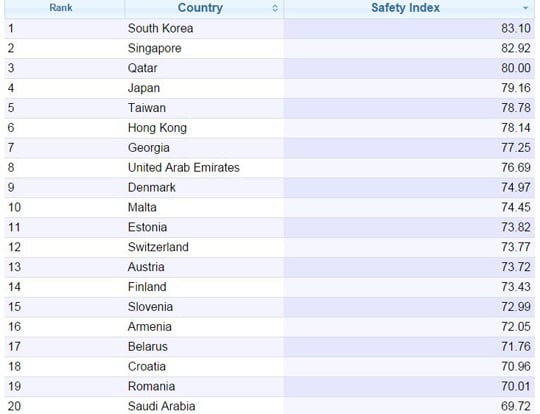Select the Safety Index header text
540x414 pixels.
[405, 8]
